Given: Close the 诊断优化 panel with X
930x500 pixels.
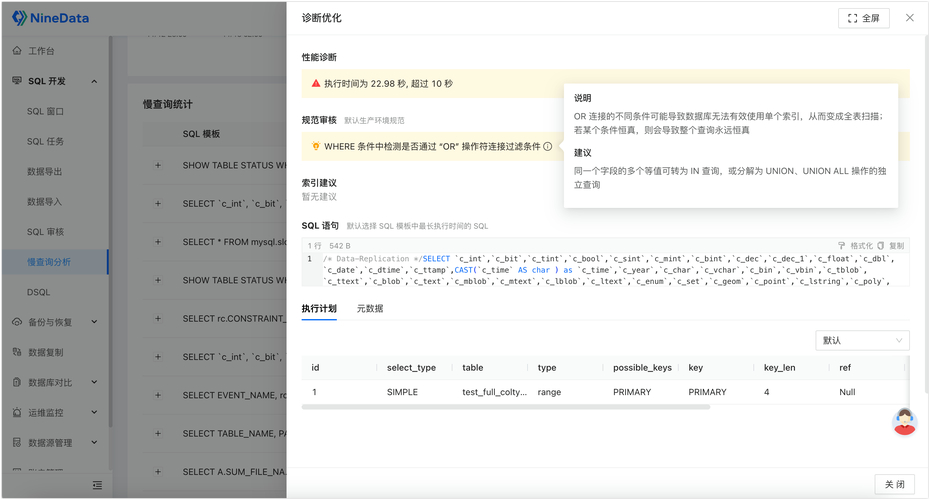Looking at the screenshot, I should pos(910,18).
